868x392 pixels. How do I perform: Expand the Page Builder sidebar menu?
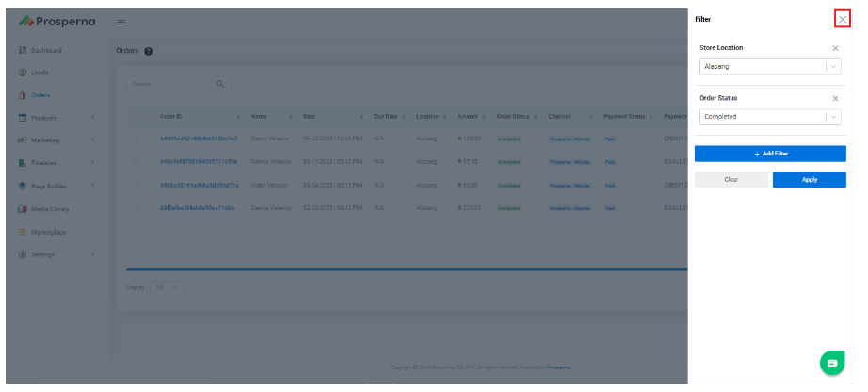pyautogui.click(x=55, y=187)
